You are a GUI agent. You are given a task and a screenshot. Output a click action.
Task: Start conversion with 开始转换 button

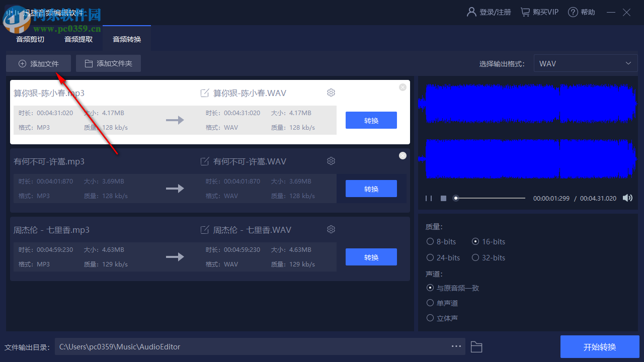pos(600,346)
